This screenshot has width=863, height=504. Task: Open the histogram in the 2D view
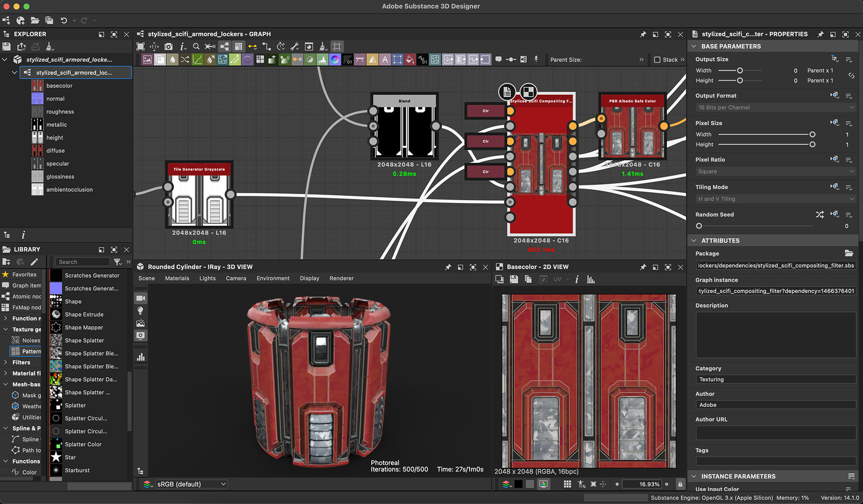(x=591, y=279)
